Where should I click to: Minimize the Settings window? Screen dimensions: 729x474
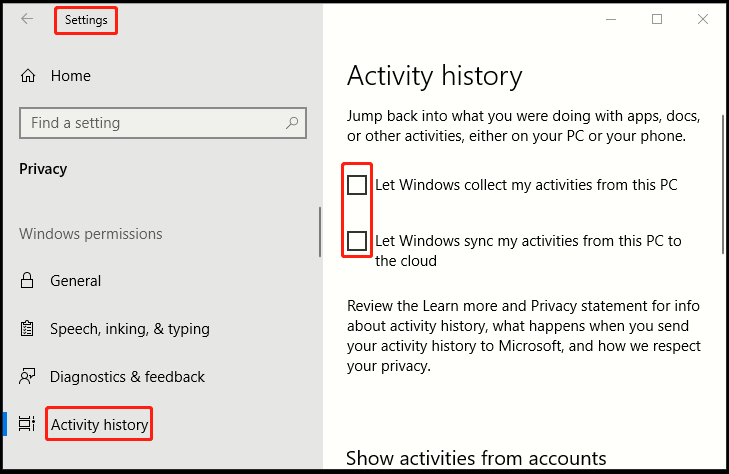[x=611, y=19]
